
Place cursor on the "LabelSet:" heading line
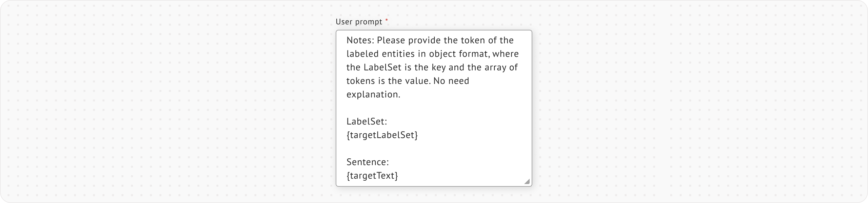tap(367, 122)
